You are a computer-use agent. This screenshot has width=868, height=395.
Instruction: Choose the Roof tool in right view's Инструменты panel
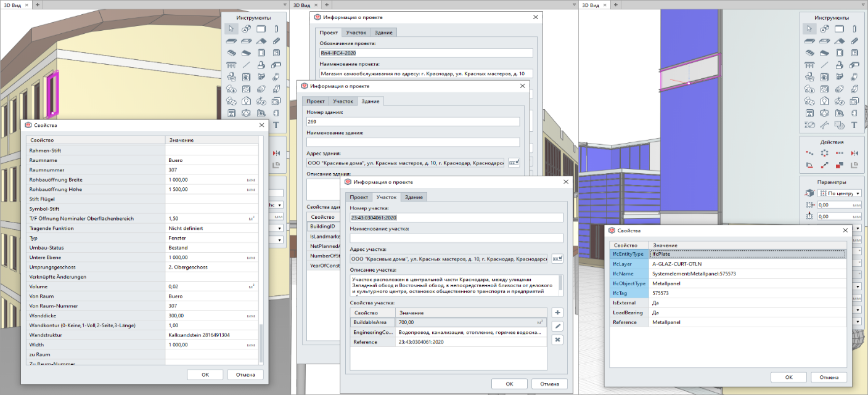coord(840,41)
